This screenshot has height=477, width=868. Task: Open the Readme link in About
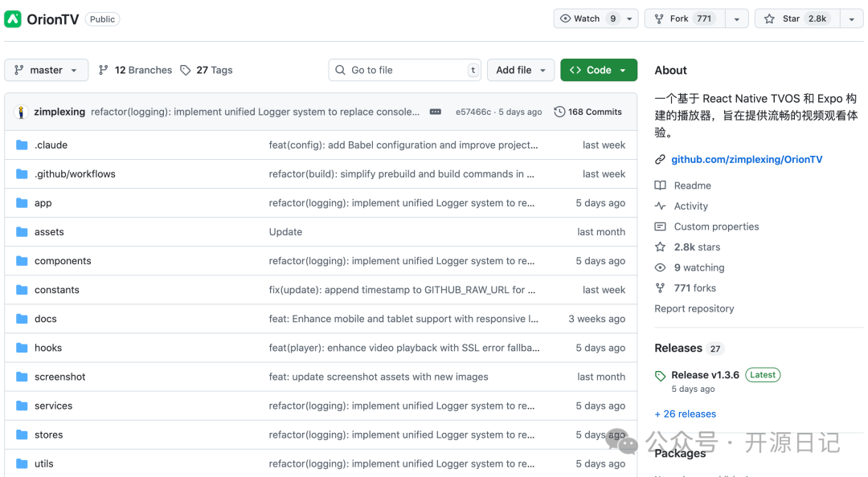pos(693,185)
